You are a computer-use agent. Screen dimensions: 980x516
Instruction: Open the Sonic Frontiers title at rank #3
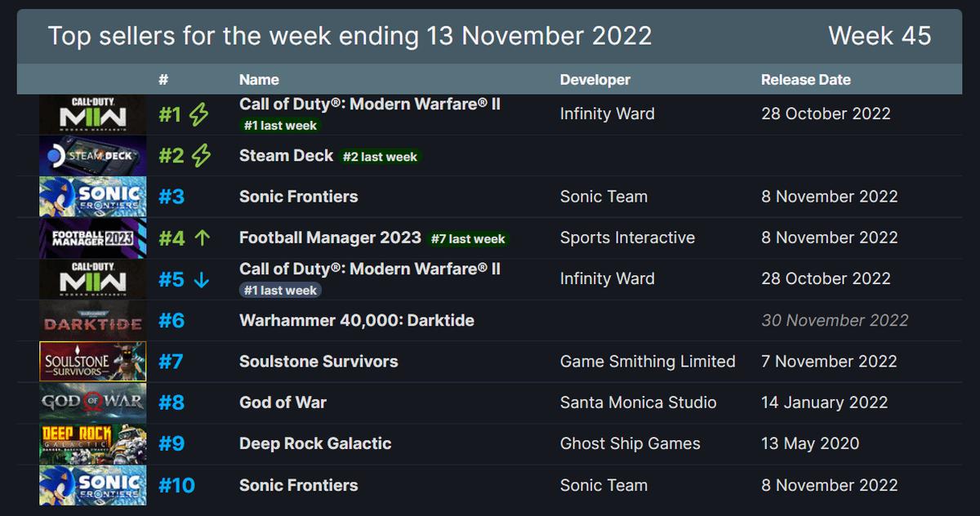[298, 197]
